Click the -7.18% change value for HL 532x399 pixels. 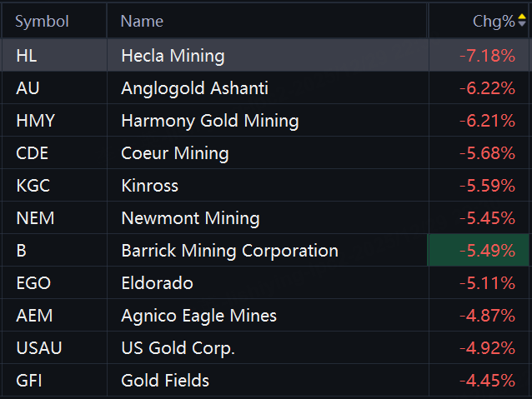coord(487,56)
